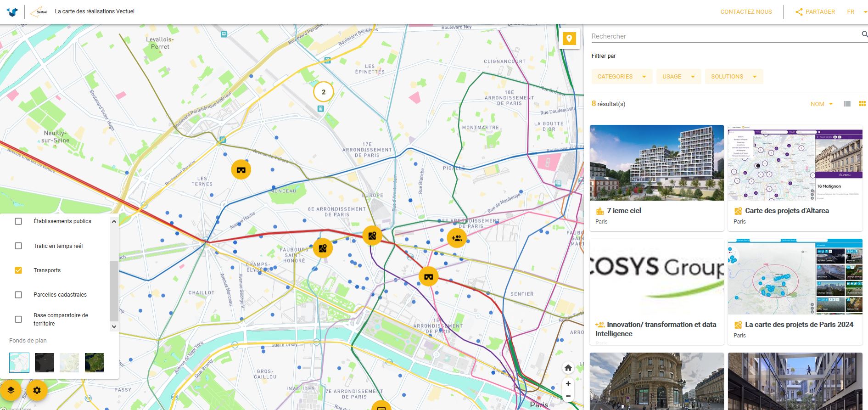Click the Altarea projects map thumbnail
Image resolution: width=868 pixels, height=410 pixels.
click(x=795, y=163)
